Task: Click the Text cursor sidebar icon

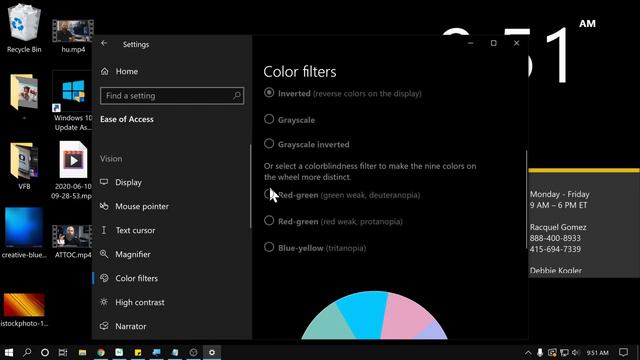Action: tap(104, 230)
